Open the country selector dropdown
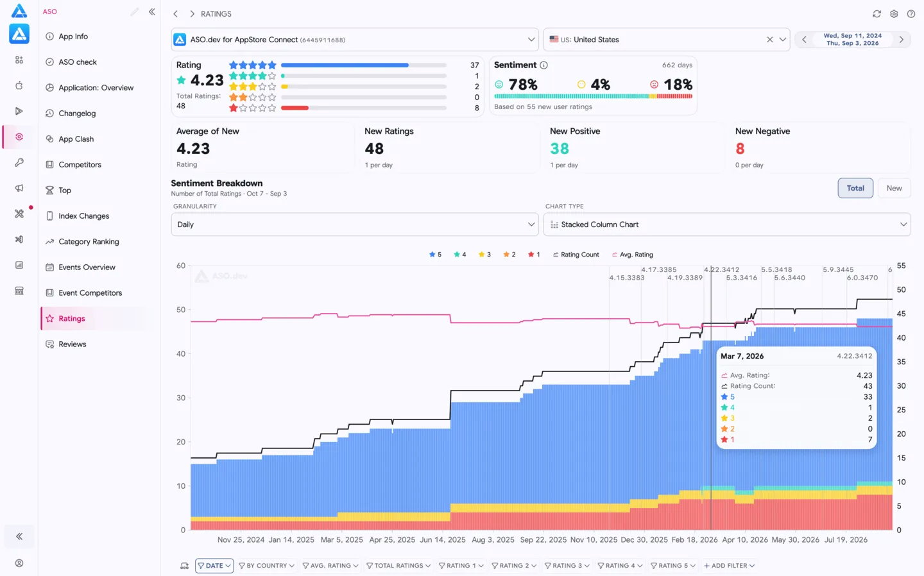 (x=667, y=39)
